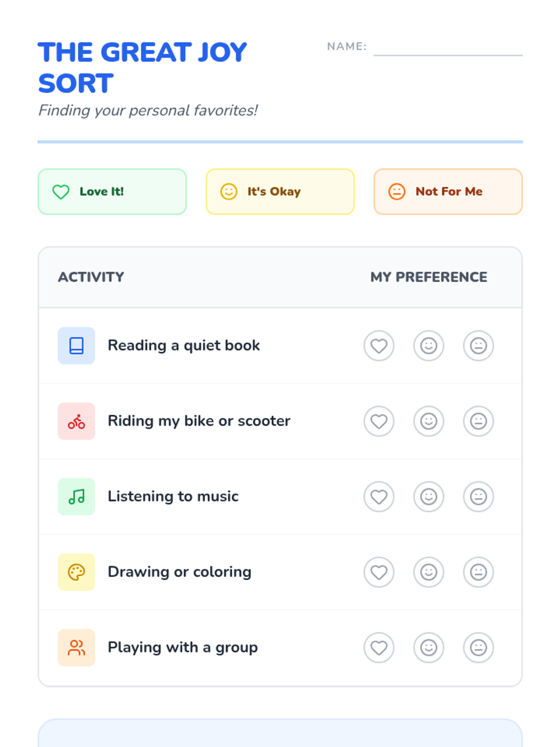Click the Love It! legend box
560x747 pixels.
(x=112, y=192)
